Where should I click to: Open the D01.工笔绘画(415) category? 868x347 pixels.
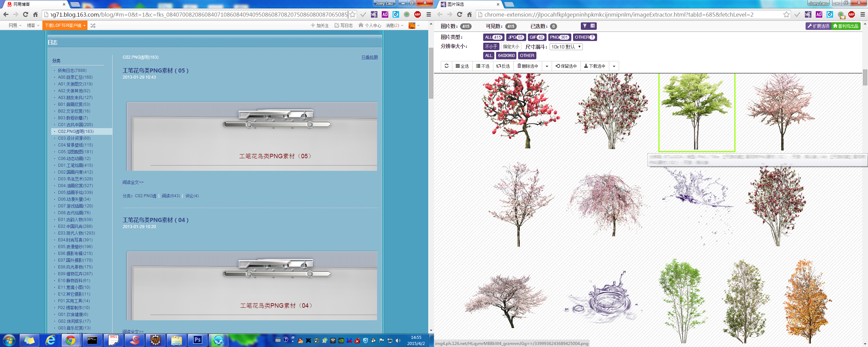(x=75, y=165)
